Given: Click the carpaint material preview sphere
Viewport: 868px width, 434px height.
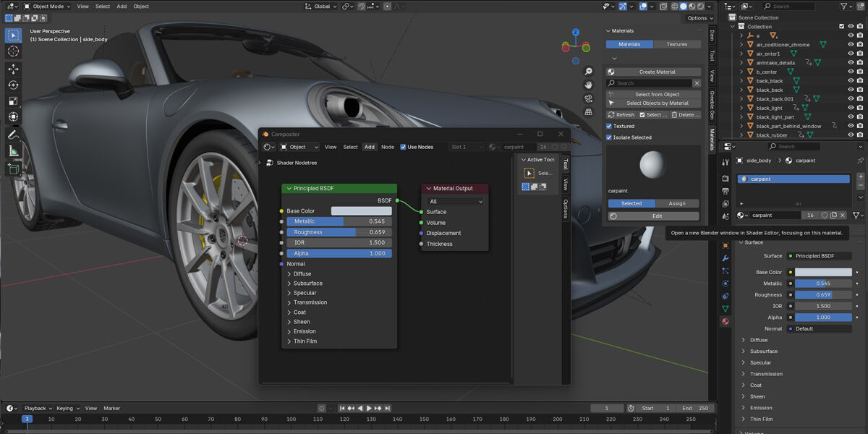Looking at the screenshot, I should click(654, 165).
